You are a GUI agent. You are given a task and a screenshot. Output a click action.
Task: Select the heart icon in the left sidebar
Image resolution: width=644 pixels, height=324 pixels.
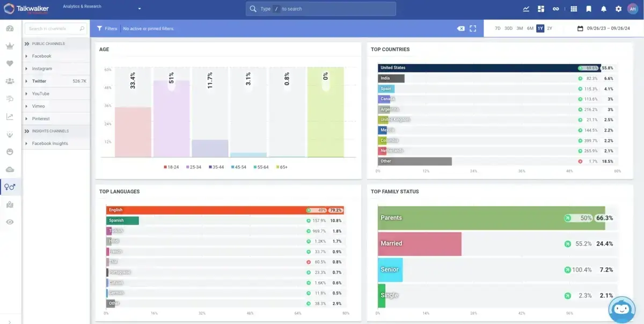tap(10, 64)
